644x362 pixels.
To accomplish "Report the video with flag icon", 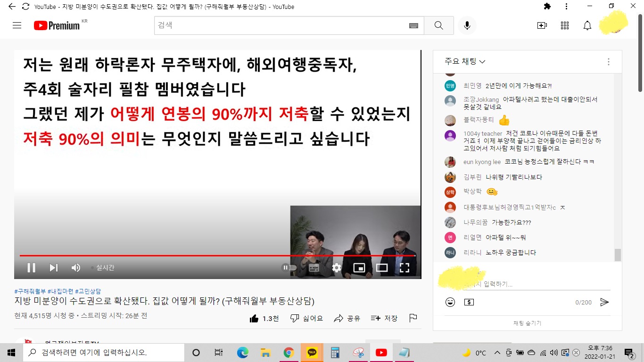I will (413, 318).
